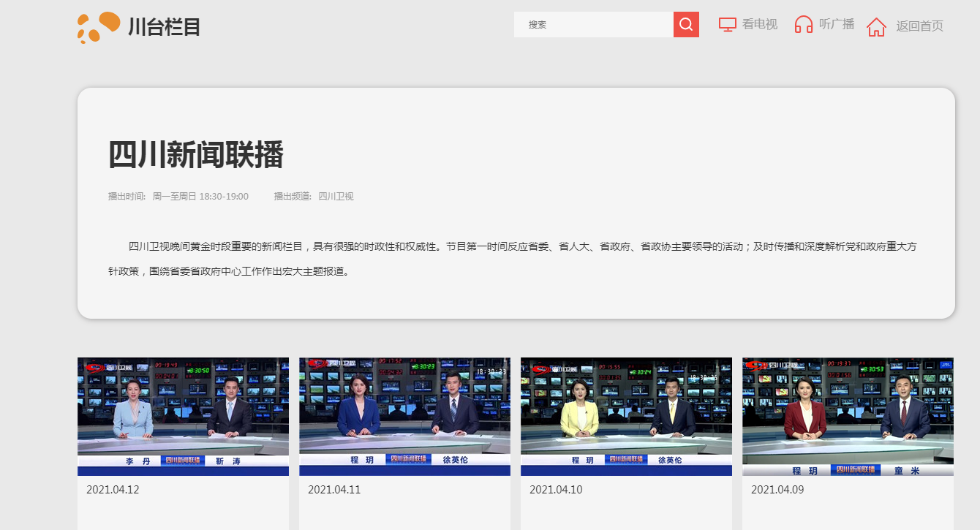Focus the 搜索 search input field

click(594, 24)
